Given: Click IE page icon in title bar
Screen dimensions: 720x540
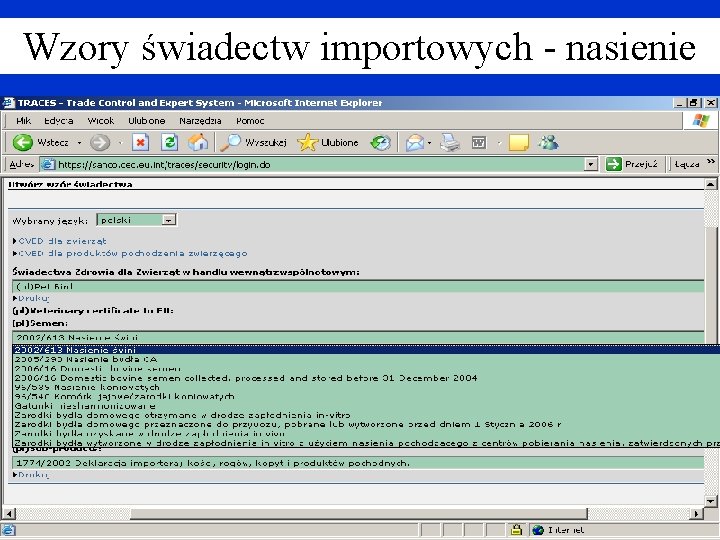Looking at the screenshot, I should 8,102.
